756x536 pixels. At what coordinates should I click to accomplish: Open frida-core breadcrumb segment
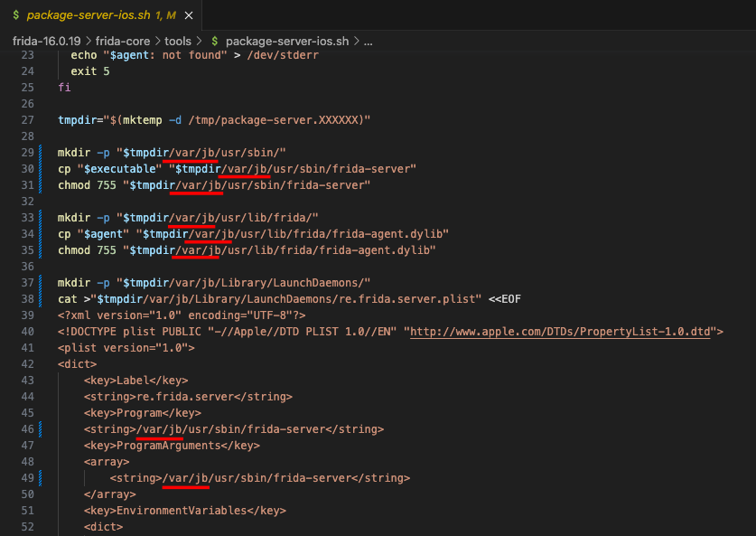[x=123, y=42]
